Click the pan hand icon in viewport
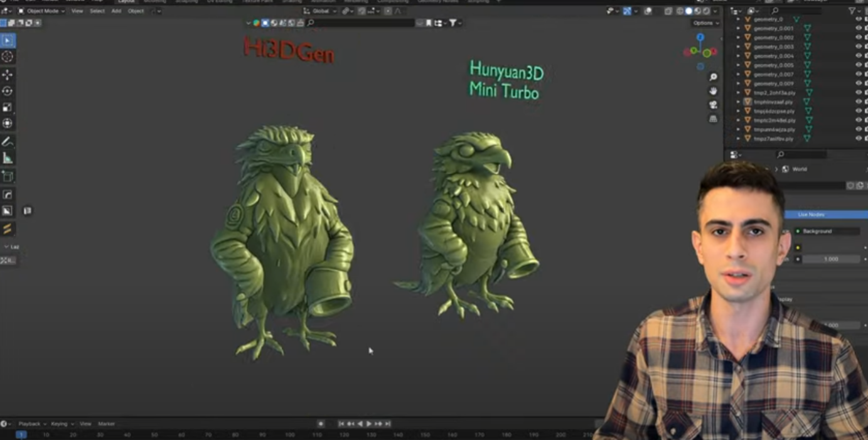868x440 pixels. click(714, 91)
